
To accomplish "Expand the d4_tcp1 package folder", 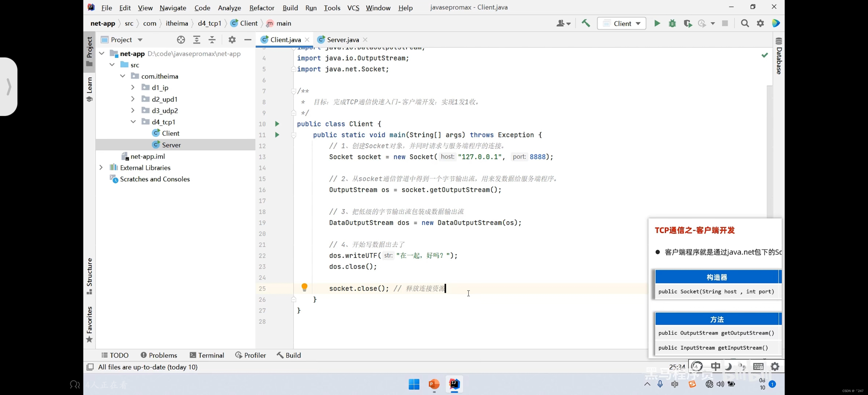I will pyautogui.click(x=132, y=122).
